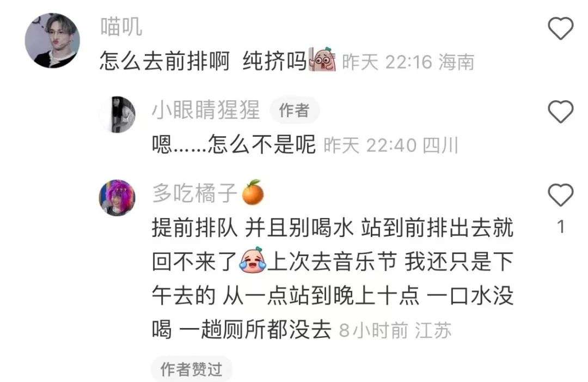Open 喵叽's profile avatar
Screen dimensions: 588x382
52,40
